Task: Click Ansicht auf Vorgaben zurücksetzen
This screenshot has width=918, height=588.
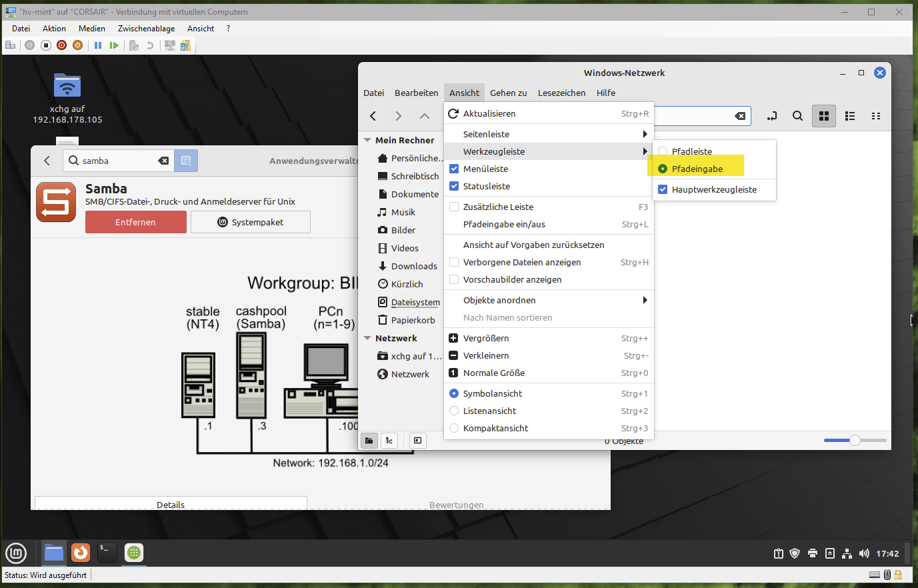Action: [x=549, y=245]
